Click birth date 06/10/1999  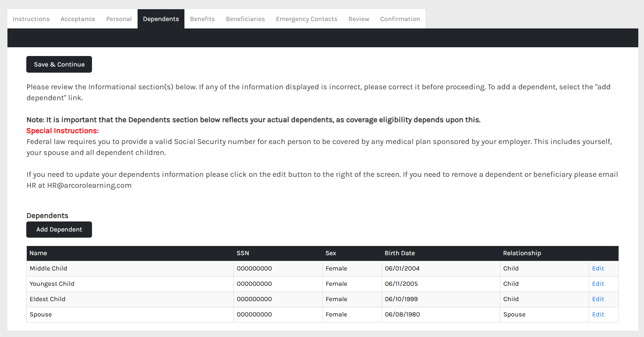tap(401, 299)
